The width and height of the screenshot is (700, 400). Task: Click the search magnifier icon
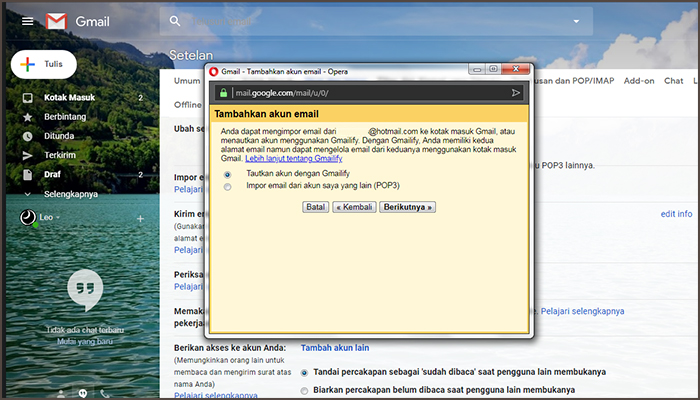click(176, 21)
